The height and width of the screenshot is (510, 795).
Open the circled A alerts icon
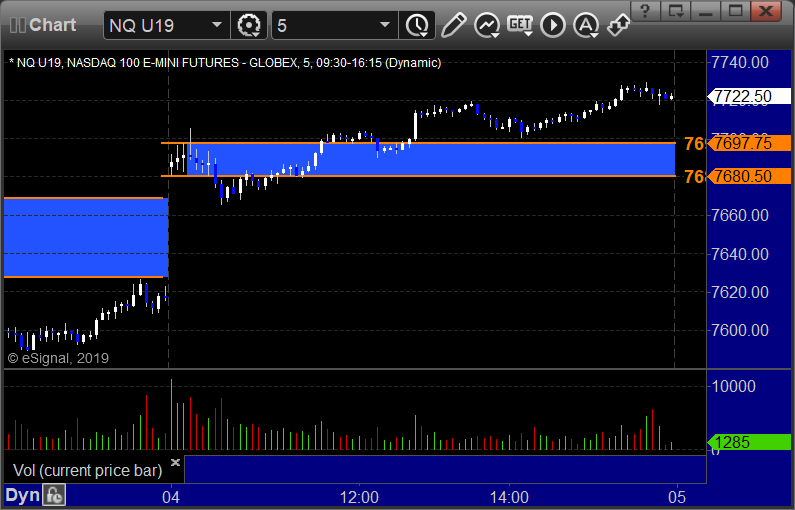pyautogui.click(x=586, y=25)
